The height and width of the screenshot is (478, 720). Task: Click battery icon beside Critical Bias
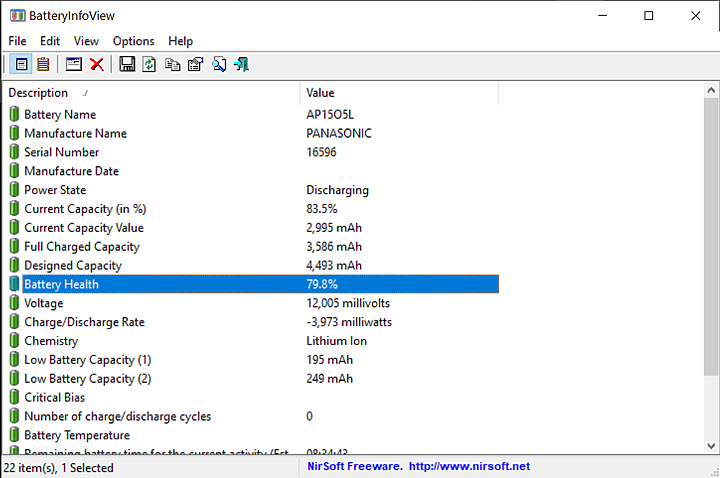15,397
